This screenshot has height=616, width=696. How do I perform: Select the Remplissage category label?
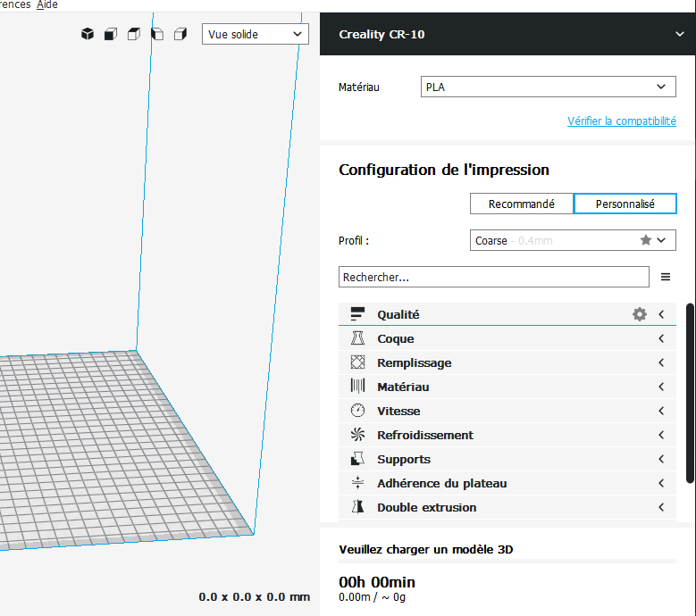415,362
